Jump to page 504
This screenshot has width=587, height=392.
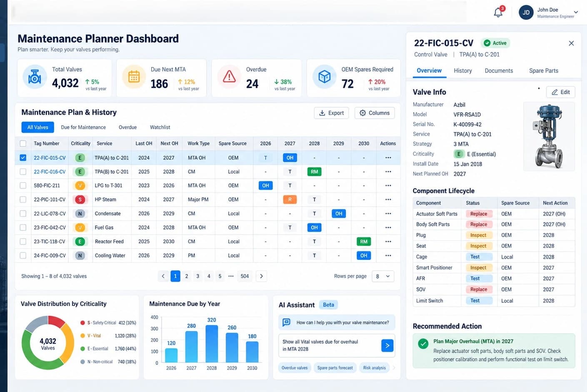tap(245, 276)
